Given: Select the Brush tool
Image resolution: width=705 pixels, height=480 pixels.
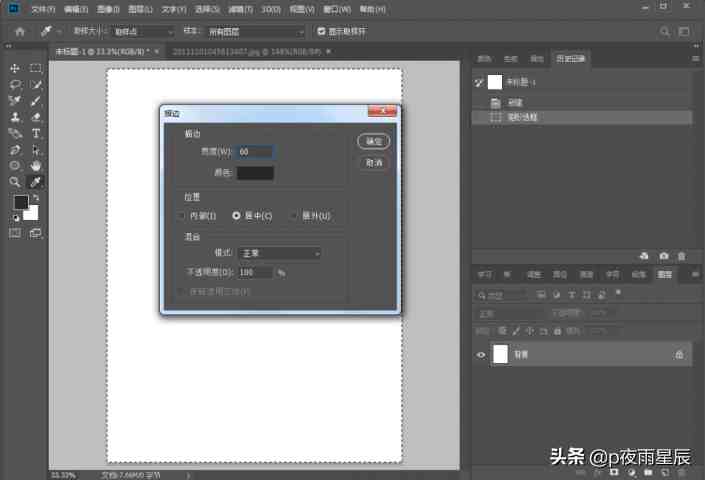Looking at the screenshot, I should 36,101.
